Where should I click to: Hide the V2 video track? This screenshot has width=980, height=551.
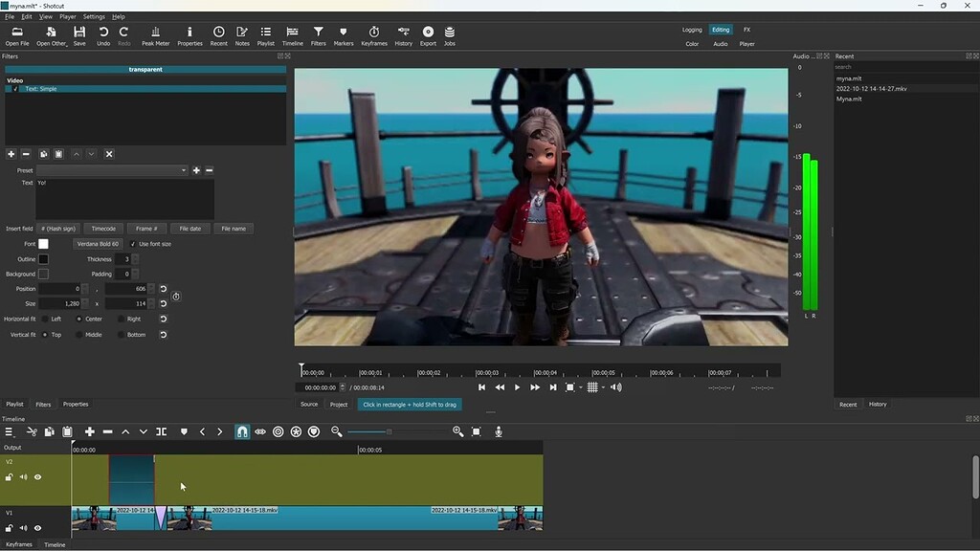tap(36, 476)
